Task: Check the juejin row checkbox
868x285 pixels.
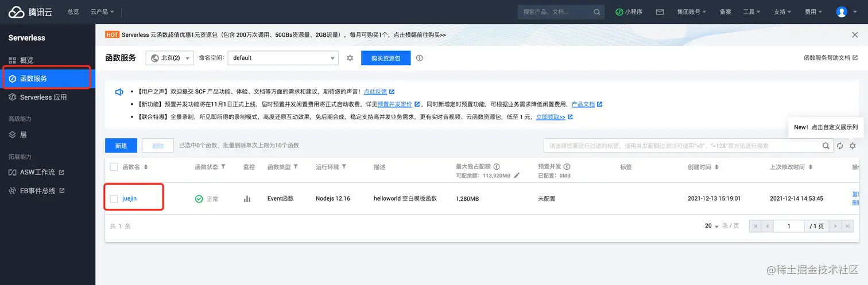Action: 114,198
